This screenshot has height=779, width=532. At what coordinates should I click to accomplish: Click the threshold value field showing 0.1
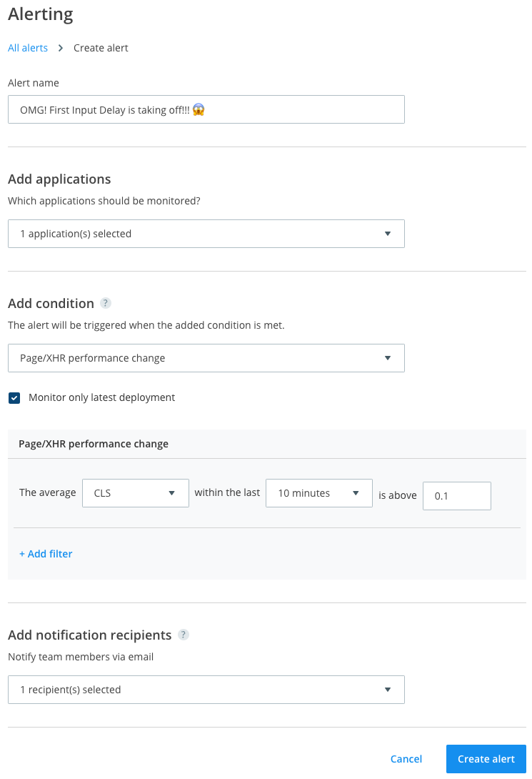456,495
